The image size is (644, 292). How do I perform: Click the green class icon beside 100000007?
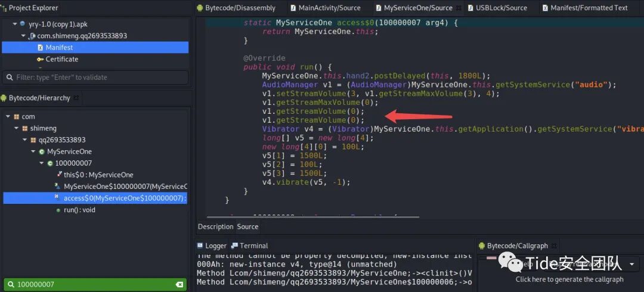pos(50,163)
